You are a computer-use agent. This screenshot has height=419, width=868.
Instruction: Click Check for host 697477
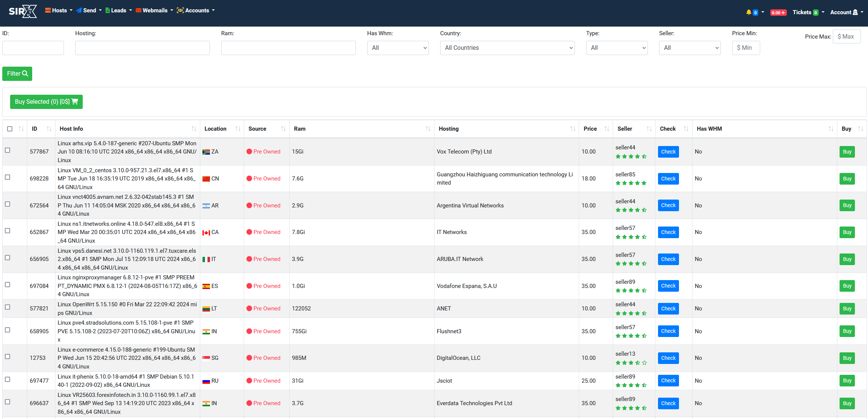668,381
